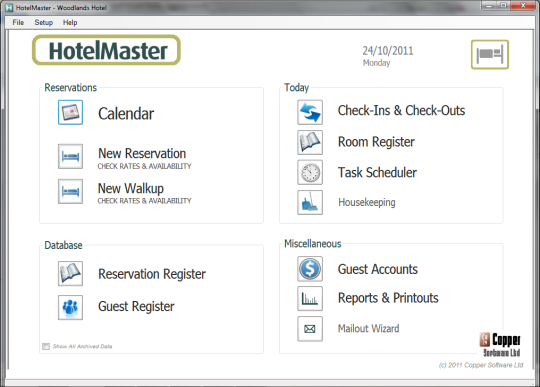Click the New Reservation label
This screenshot has width=540, height=387.
[142, 153]
